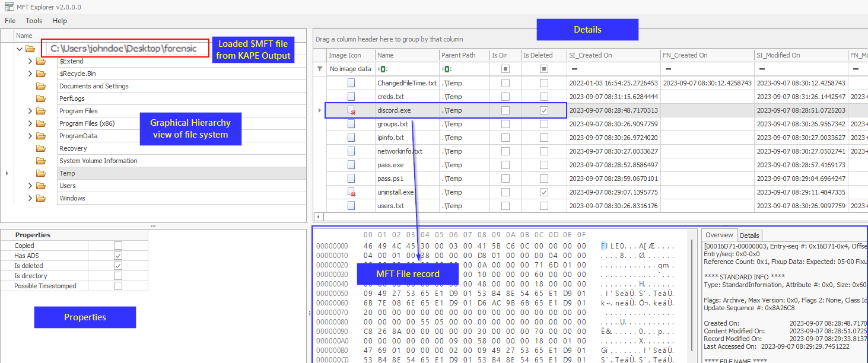
Task: Expand the $Extend tree node
Action: [x=30, y=61]
